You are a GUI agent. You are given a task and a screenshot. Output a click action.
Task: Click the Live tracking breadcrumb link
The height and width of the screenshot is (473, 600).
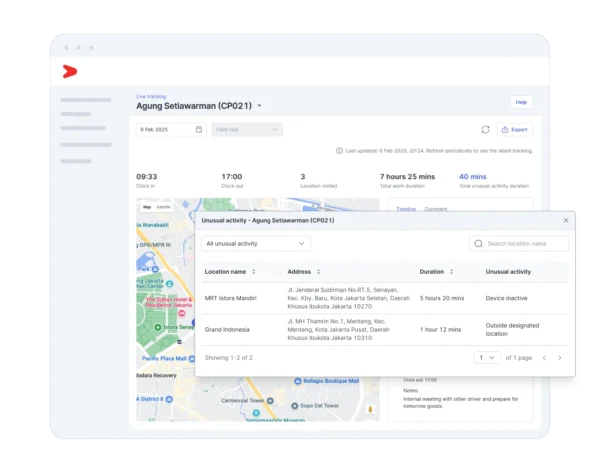click(151, 96)
